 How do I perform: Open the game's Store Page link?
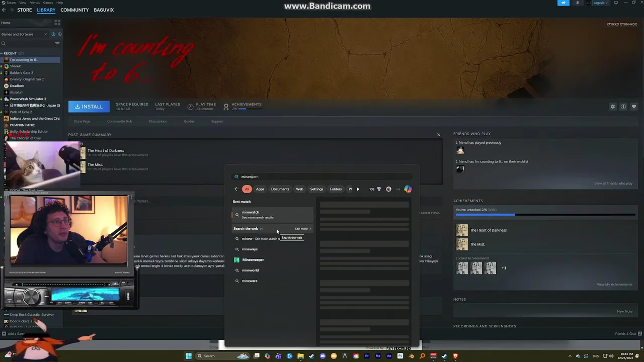pyautogui.click(x=82, y=121)
